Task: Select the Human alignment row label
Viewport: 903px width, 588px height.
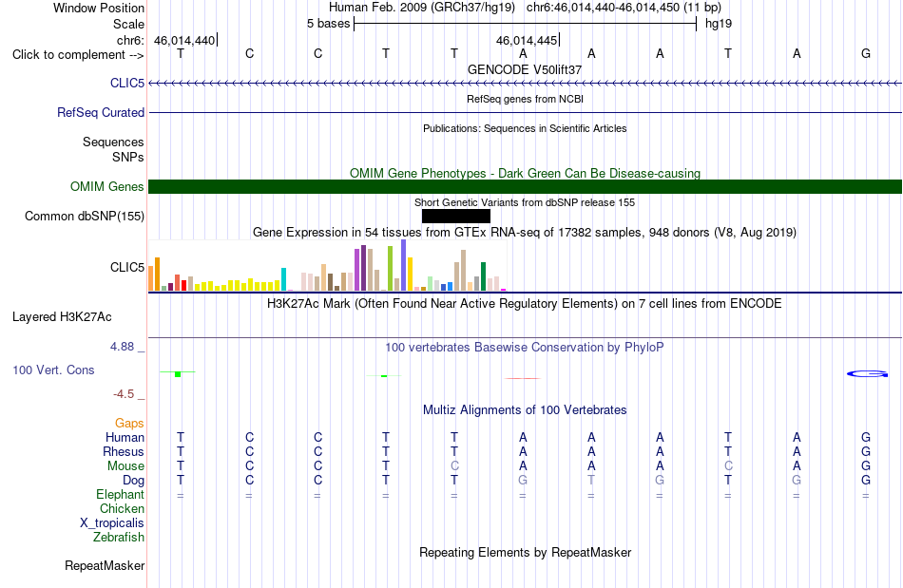Action: pos(125,437)
